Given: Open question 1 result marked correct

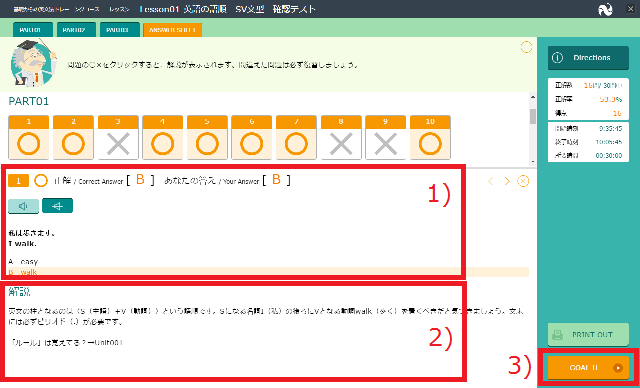Looking at the screenshot, I should pyautogui.click(x=29, y=137).
